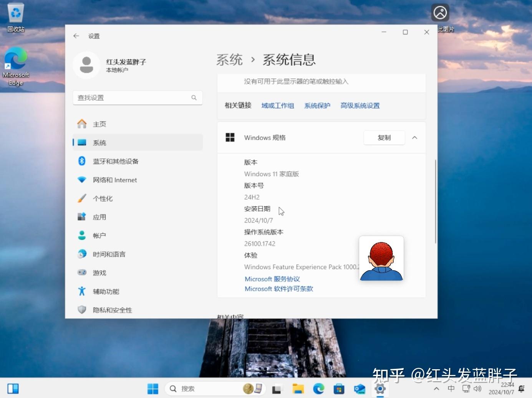Image resolution: width=532 pixels, height=398 pixels.
Task: Launch File Explorer from the taskbar
Action: 298,389
